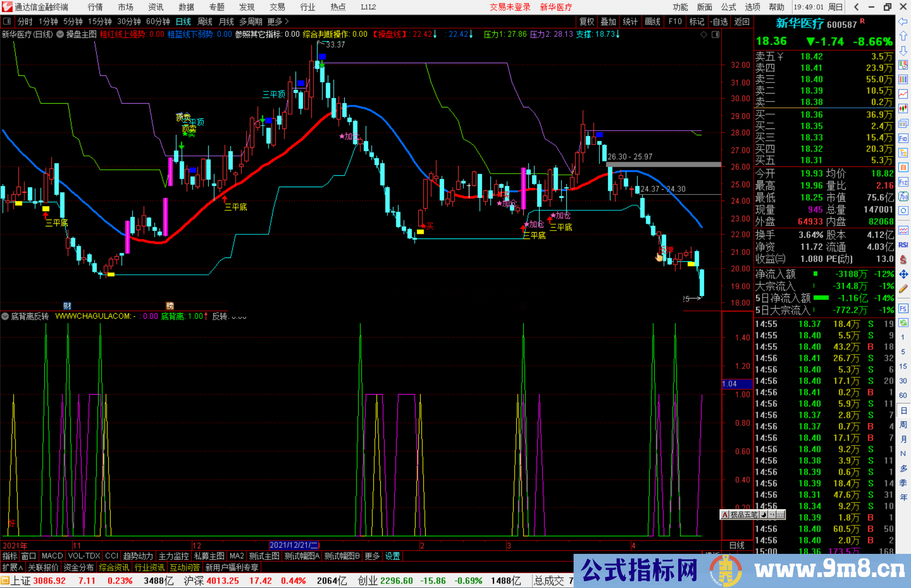Select the 1-minute period in right sidebar

pos(903,337)
